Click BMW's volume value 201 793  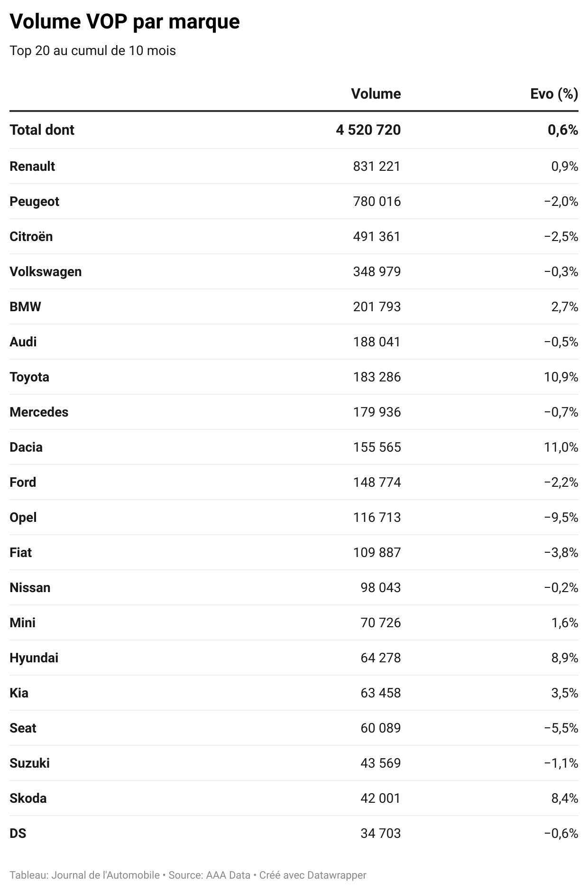[x=377, y=306]
